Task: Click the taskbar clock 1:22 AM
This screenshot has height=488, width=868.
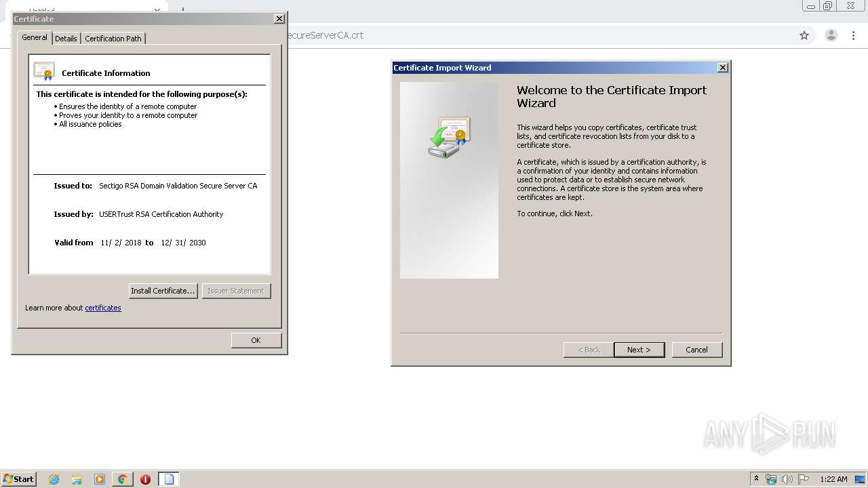Action: [833, 479]
